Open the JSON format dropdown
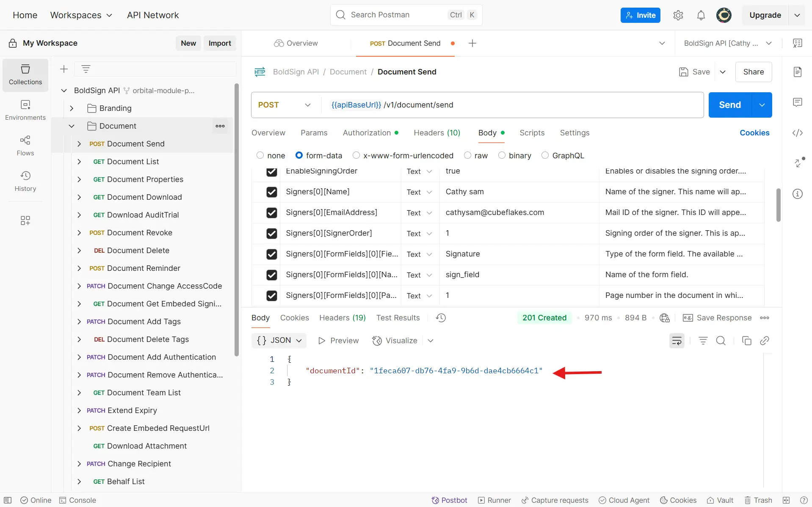This screenshot has width=812, height=507. (279, 341)
